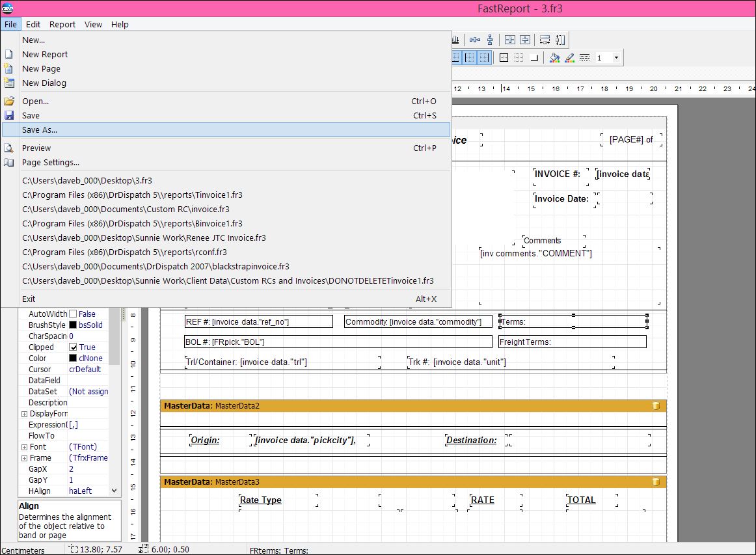Screen dimensions: 756x555
Task: Click the space vertically toolbar icon
Action: point(490,40)
